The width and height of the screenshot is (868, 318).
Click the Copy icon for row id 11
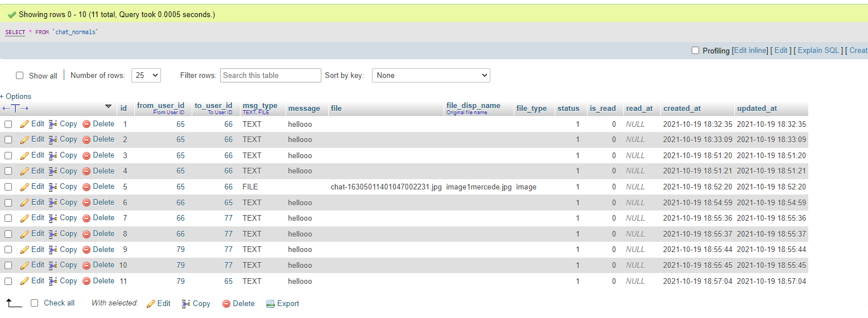tap(53, 281)
